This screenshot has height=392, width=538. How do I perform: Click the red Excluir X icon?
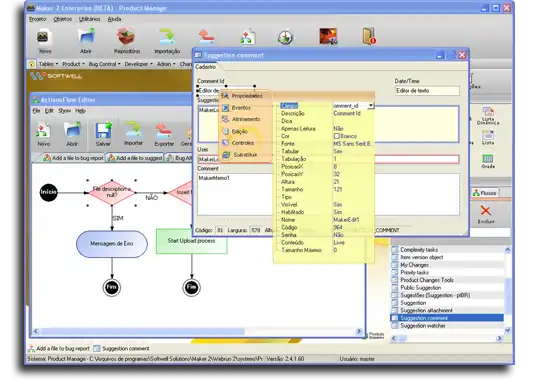[x=486, y=210]
